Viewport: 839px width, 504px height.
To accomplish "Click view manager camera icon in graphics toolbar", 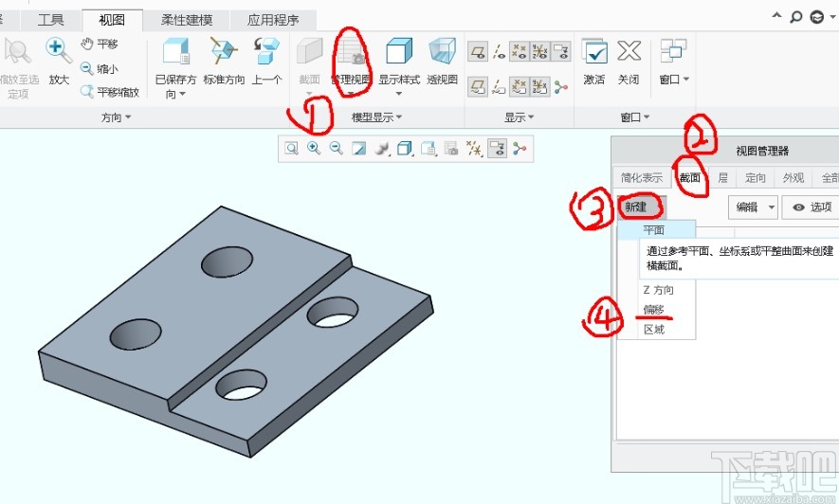I will [x=451, y=149].
